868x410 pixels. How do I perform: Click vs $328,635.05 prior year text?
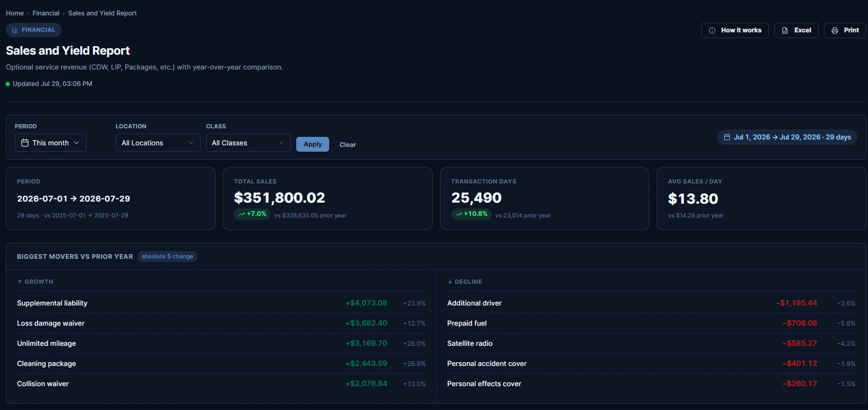(310, 216)
